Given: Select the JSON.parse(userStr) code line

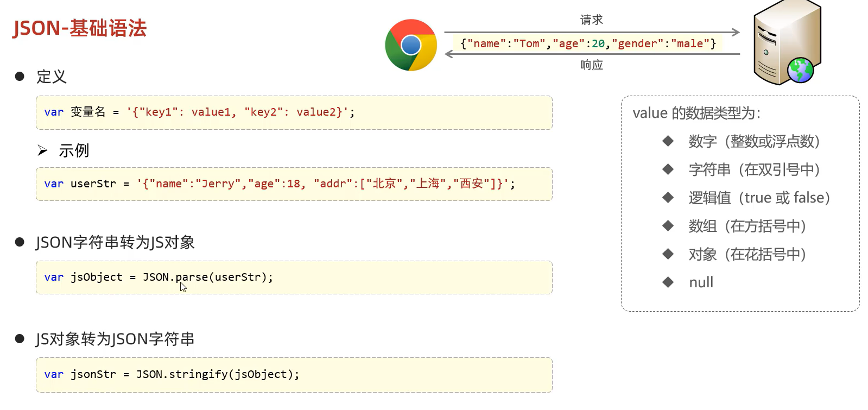Looking at the screenshot, I should point(159,277).
